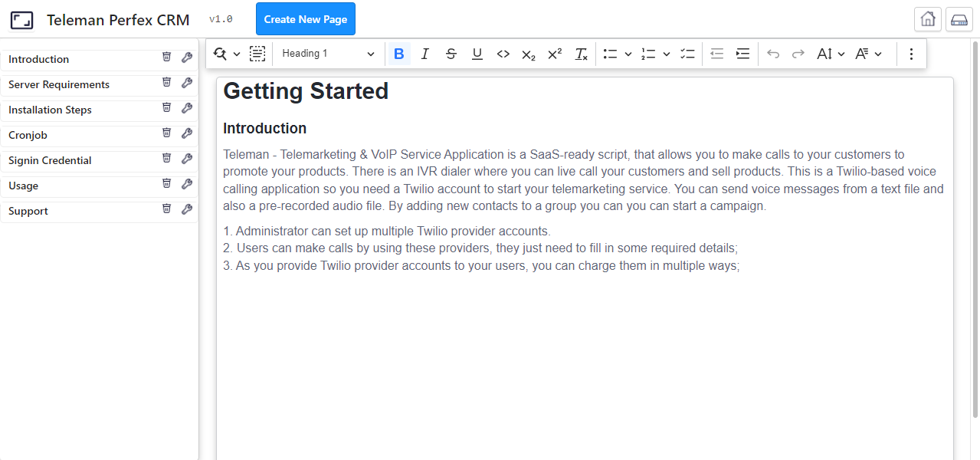The image size is (980, 460).
Task: Delete the Usage page
Action: pos(166,184)
